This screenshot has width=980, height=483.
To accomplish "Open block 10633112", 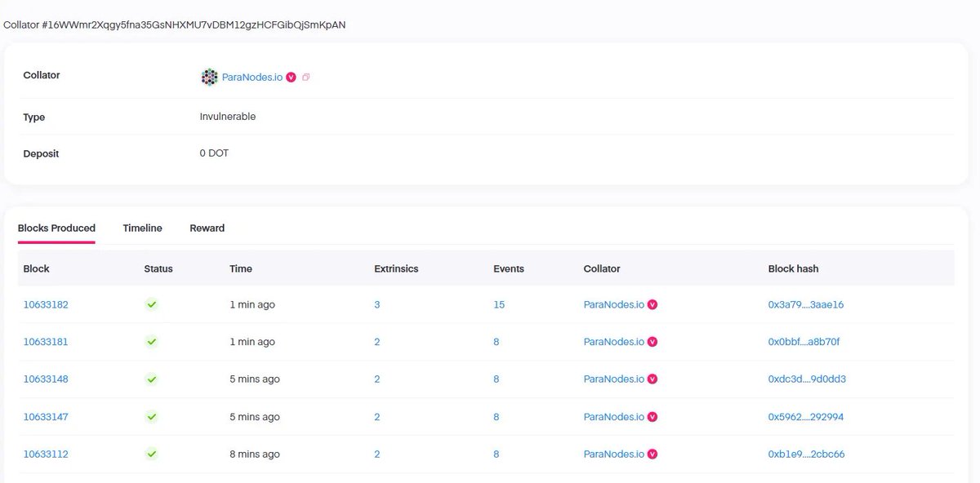I will [x=46, y=454].
